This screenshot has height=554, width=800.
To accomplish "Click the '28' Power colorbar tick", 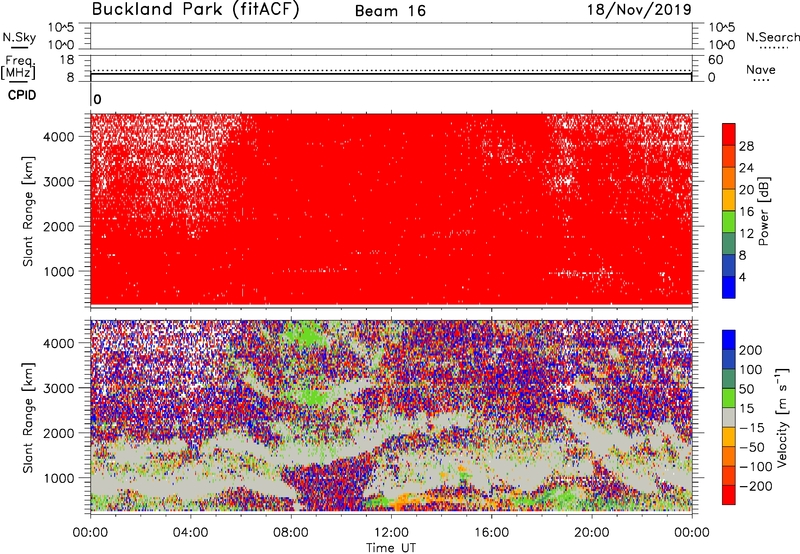I will tap(746, 146).
